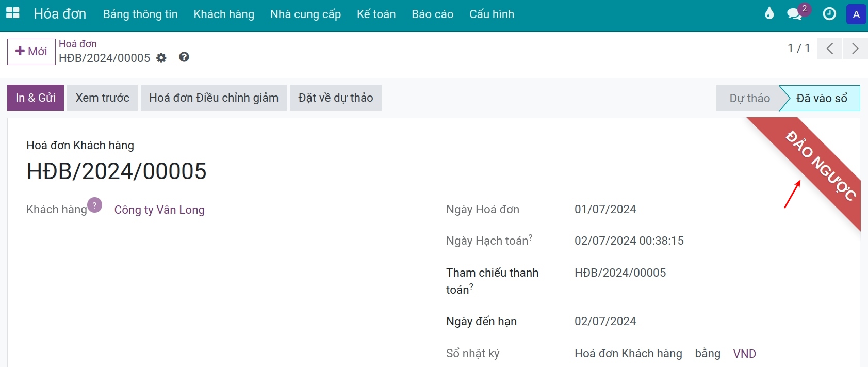The height and width of the screenshot is (367, 868).
Task: Click the large invoice number heading
Action: point(117,171)
